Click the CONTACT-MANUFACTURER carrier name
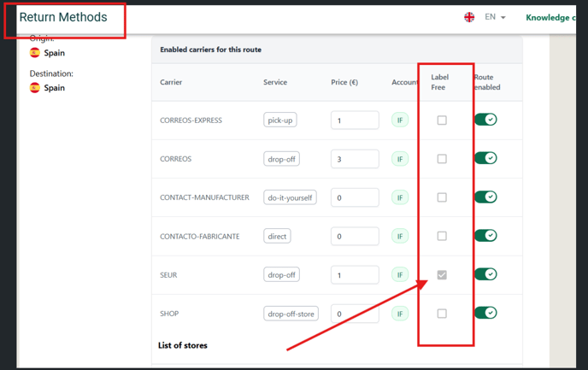The image size is (588, 370). (x=204, y=197)
